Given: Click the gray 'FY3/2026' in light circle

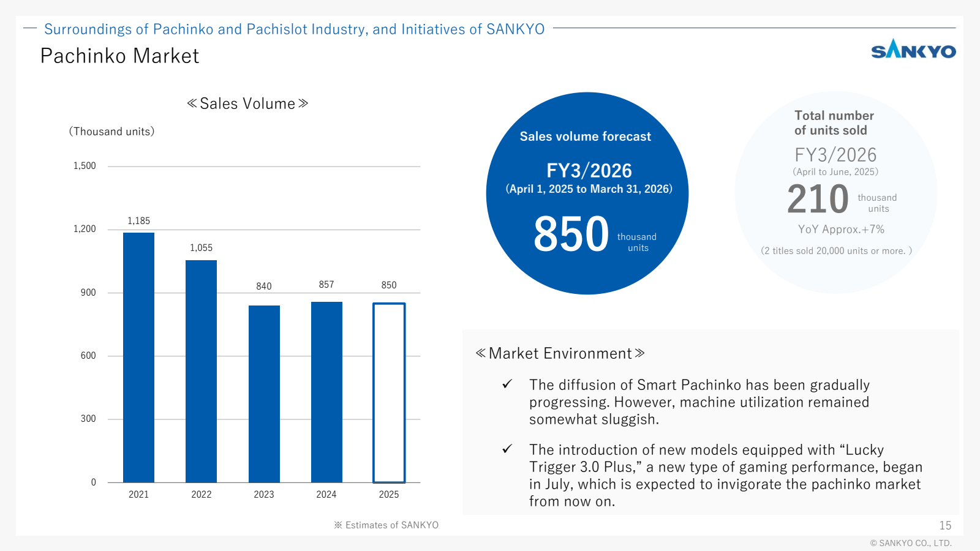Looking at the screenshot, I should point(835,155).
